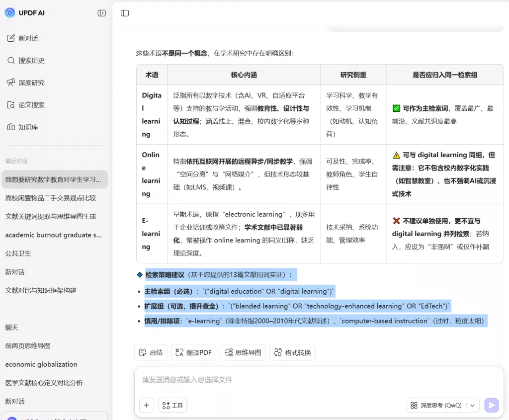This screenshot has height=420, width=509.
Task: Collapse the left sidebar panel
Action: click(x=102, y=13)
